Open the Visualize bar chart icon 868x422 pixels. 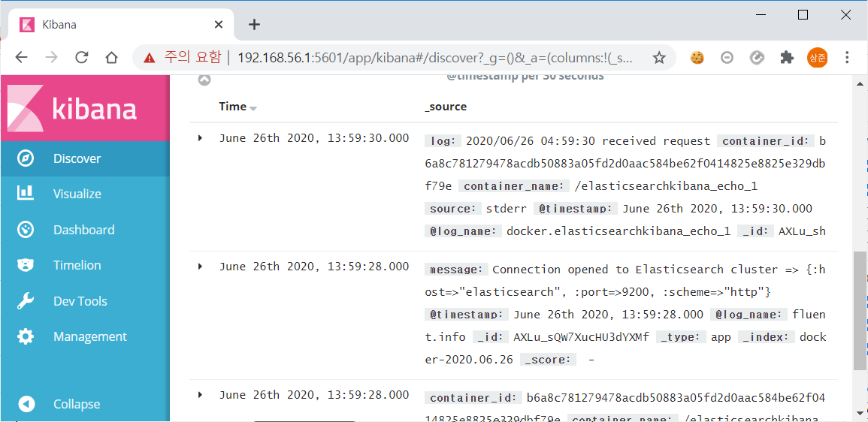26,194
